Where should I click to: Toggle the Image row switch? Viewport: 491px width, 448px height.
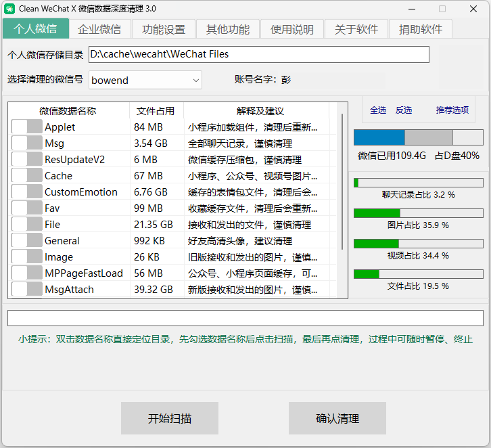coord(26,257)
